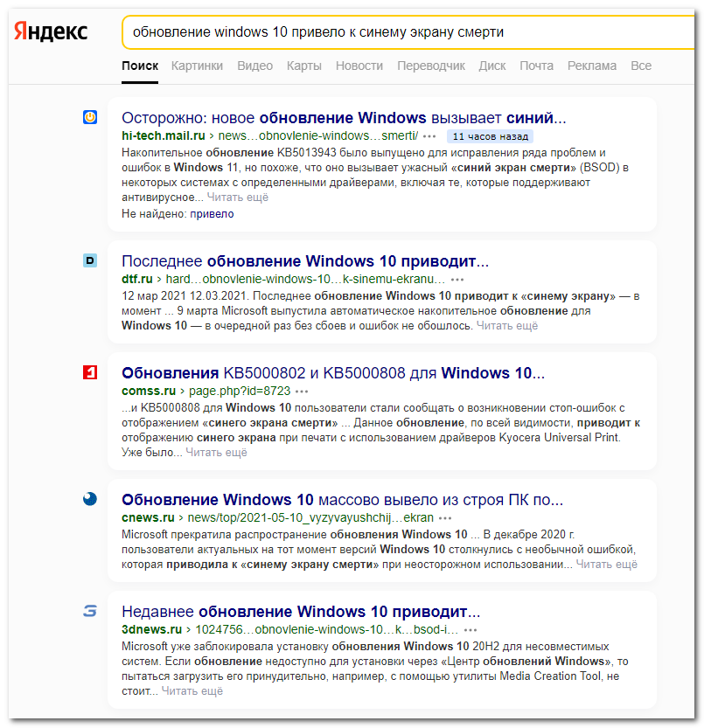
Task: Open the Карты tab
Action: pos(304,66)
